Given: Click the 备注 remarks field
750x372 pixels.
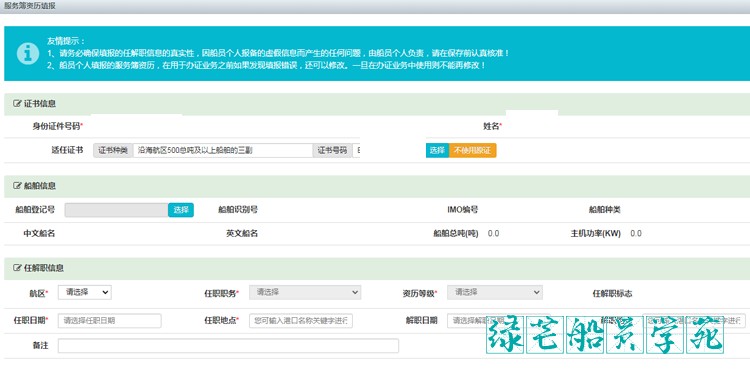Looking at the screenshot, I should (228, 346).
